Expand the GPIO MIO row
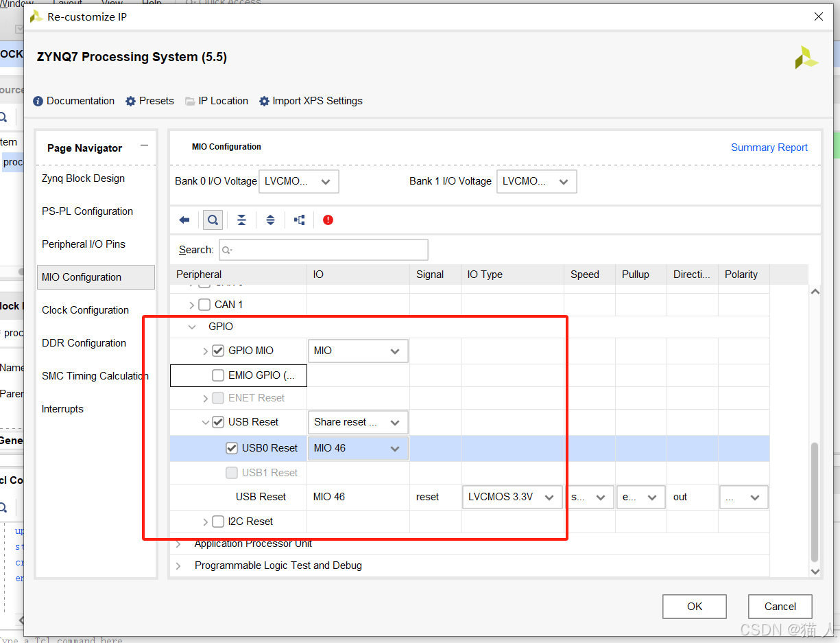 [x=205, y=351]
